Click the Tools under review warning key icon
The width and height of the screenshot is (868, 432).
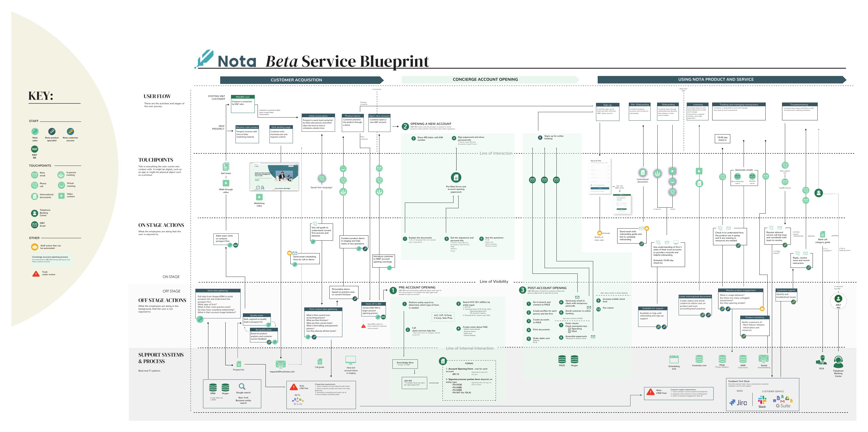[36, 274]
